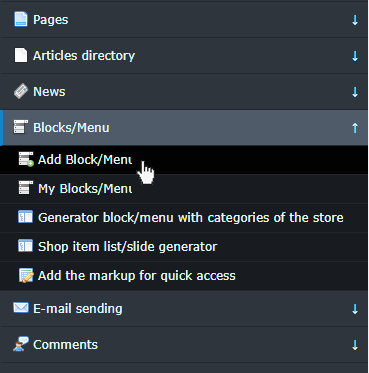Screen dimensions: 369x373
Task: Click the blue Pages document icon
Action: [21, 19]
